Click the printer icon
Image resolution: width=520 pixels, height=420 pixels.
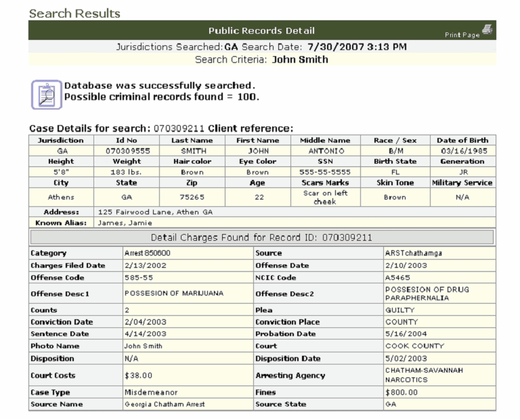(x=488, y=29)
